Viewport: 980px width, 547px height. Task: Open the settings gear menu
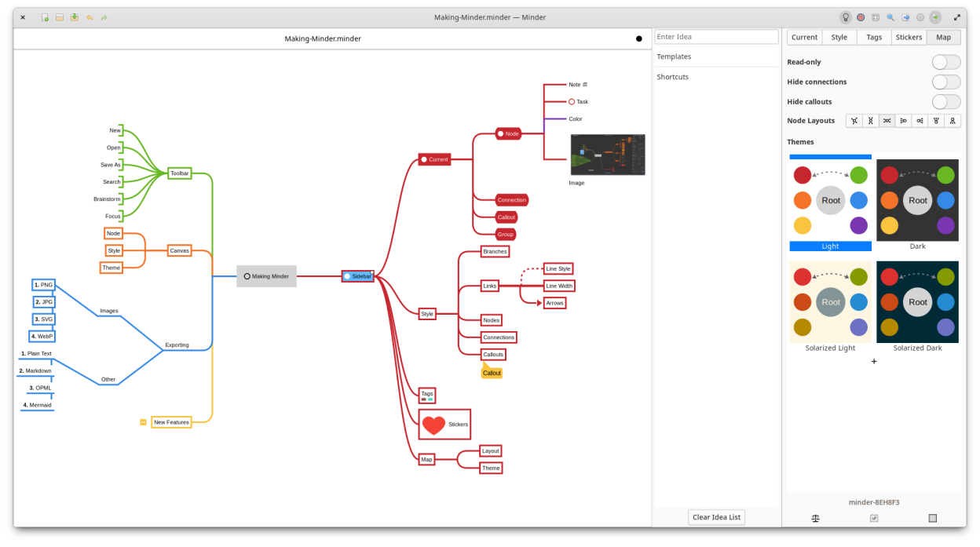(920, 17)
